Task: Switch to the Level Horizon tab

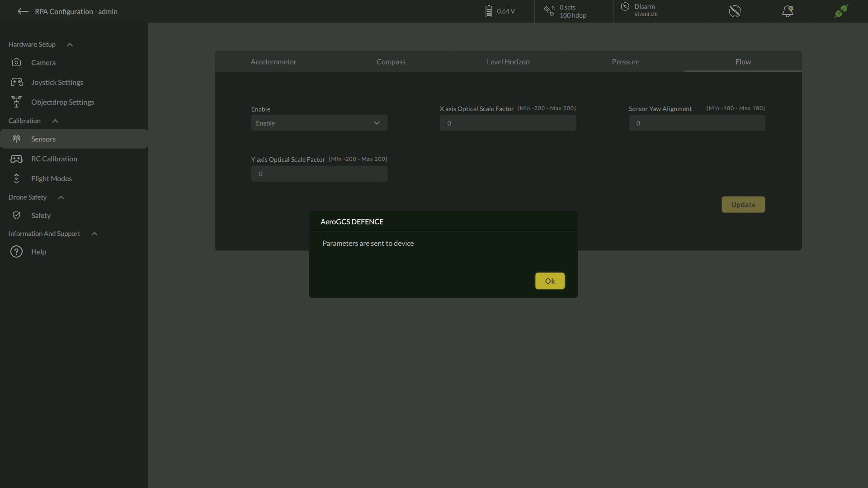Action: 508,62
